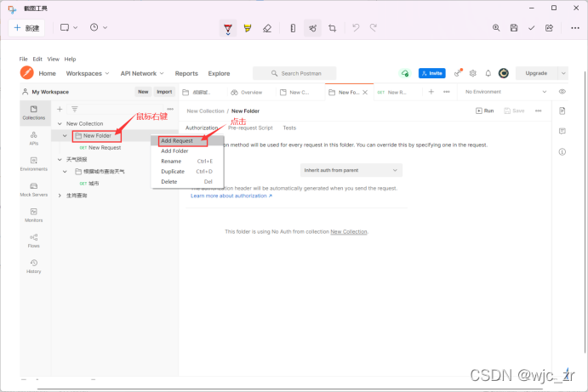Image resolution: width=588 pixels, height=392 pixels.
Task: Click the blue Invite button
Action: [432, 73]
